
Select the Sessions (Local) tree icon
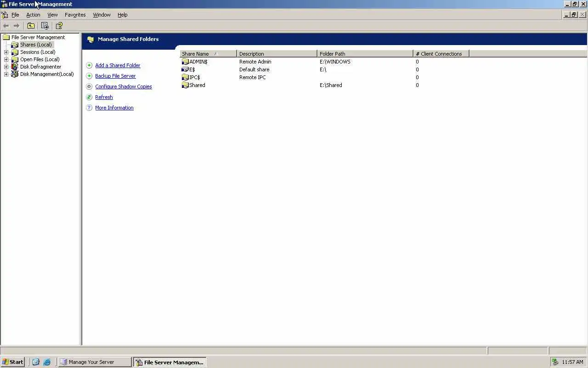pos(15,52)
